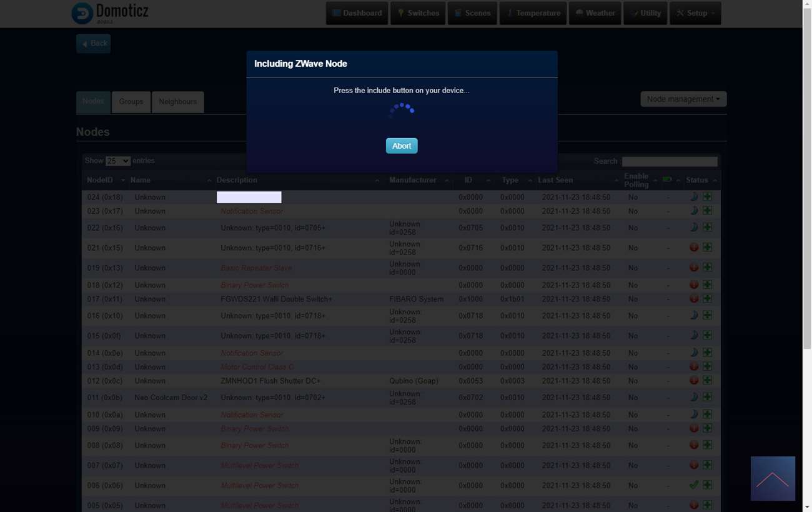Viewport: 812px width, 512px height.
Task: Click the Back button
Action: pos(94,44)
